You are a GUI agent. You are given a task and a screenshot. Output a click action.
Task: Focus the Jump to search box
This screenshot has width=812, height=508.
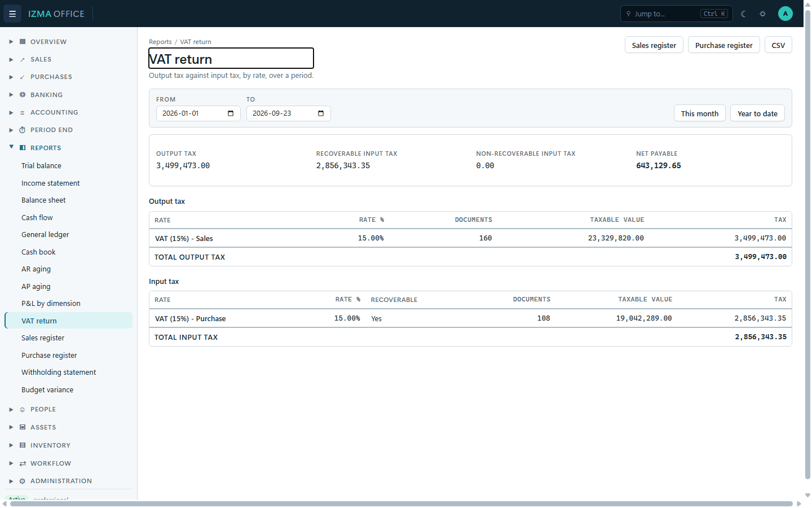[x=677, y=14]
